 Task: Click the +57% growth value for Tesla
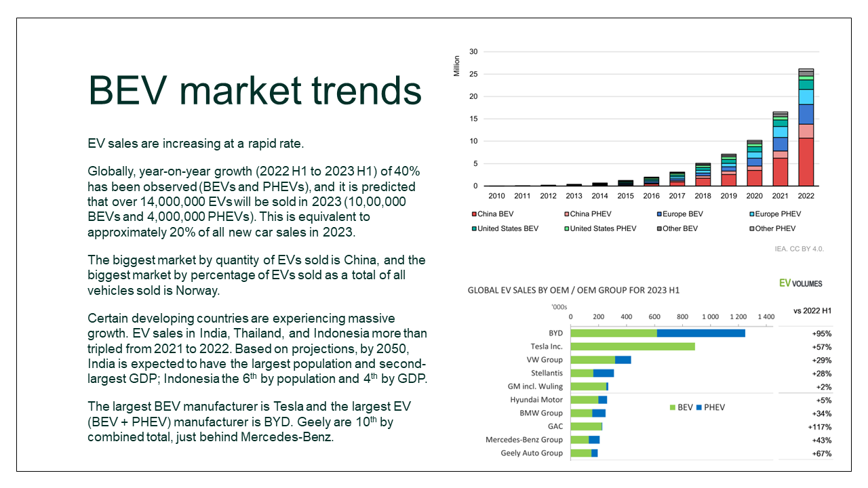click(x=821, y=347)
